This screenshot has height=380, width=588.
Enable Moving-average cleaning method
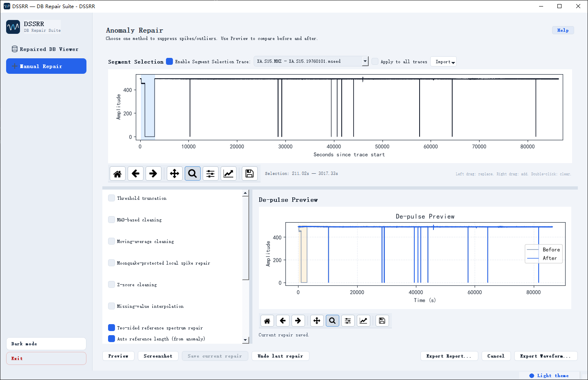[x=111, y=241]
